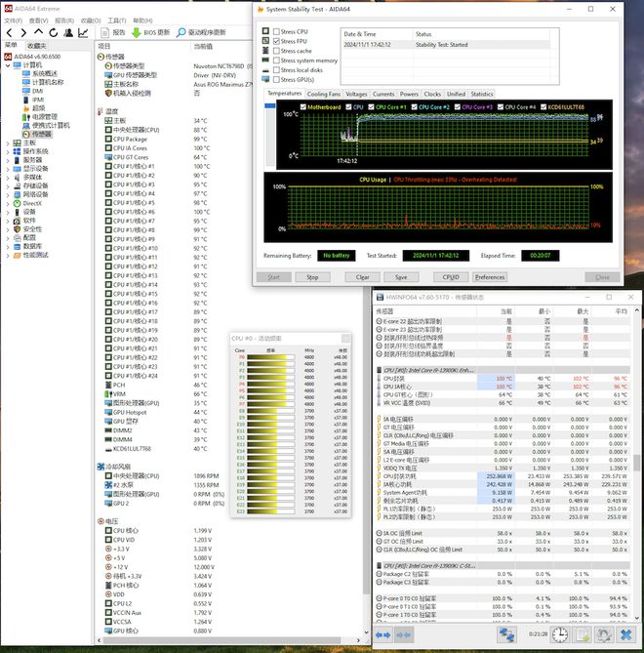644x653 pixels.
Task: Expand the Motherboard node in AIDA64 tree
Action: (x=8, y=143)
